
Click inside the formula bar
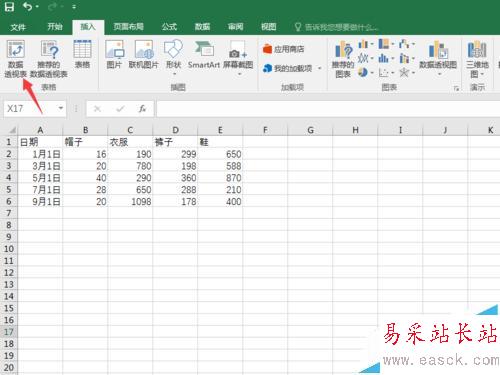pos(328,109)
